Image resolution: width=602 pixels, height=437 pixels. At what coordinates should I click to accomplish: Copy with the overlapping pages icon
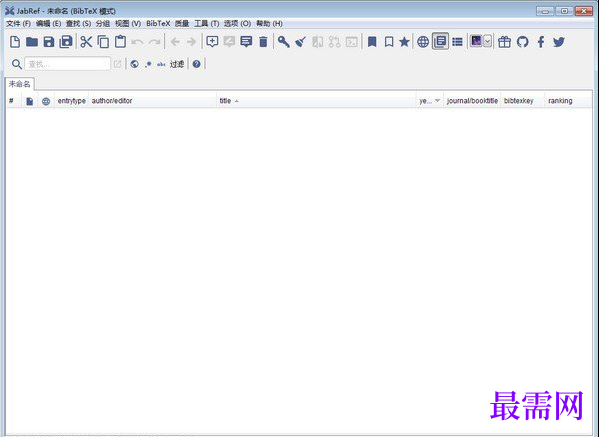(103, 42)
